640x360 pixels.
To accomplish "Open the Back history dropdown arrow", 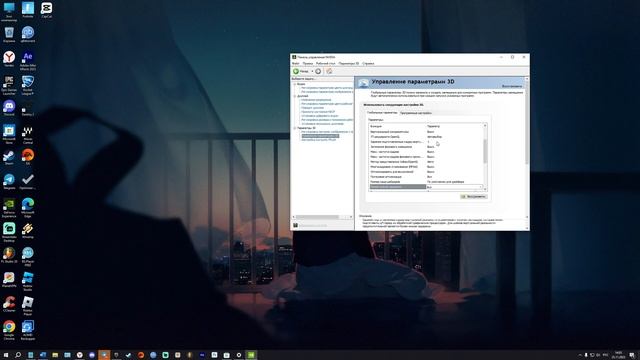I will click(312, 71).
